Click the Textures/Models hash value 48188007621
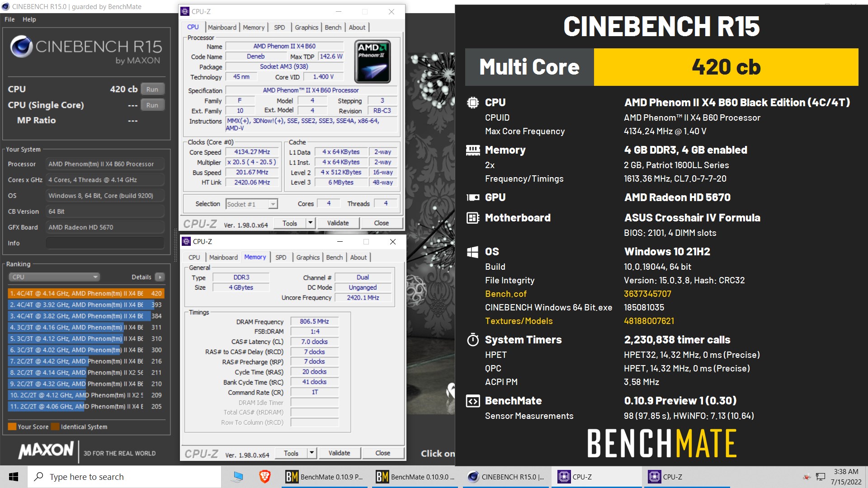 coord(649,321)
